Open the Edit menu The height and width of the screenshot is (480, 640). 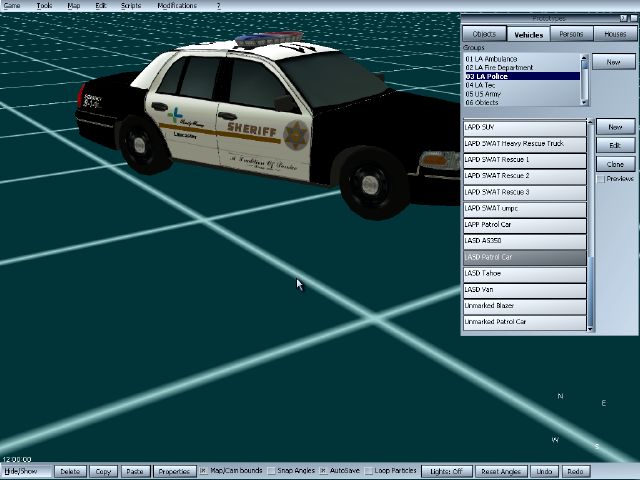click(x=101, y=6)
